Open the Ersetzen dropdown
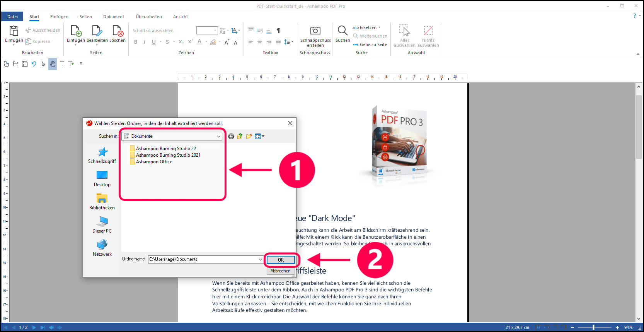The width and height of the screenshot is (644, 332). 366,27
